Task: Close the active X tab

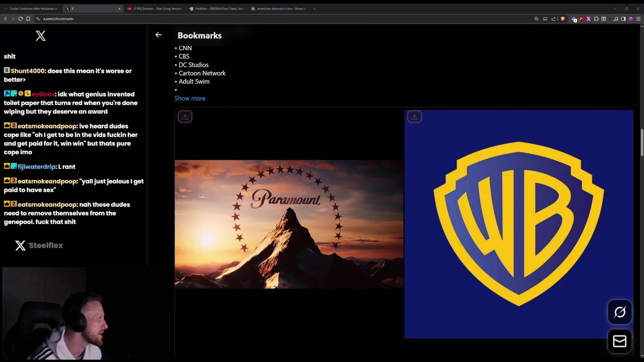Action: click(119, 9)
